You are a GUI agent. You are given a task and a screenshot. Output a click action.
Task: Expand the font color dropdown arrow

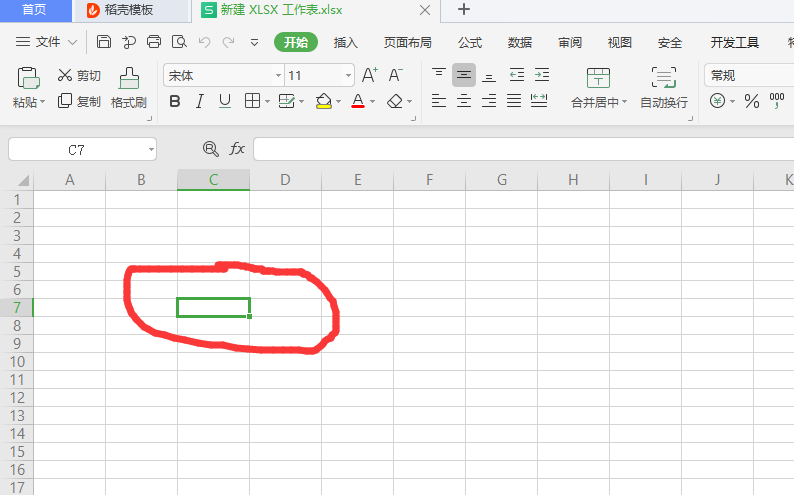point(373,102)
